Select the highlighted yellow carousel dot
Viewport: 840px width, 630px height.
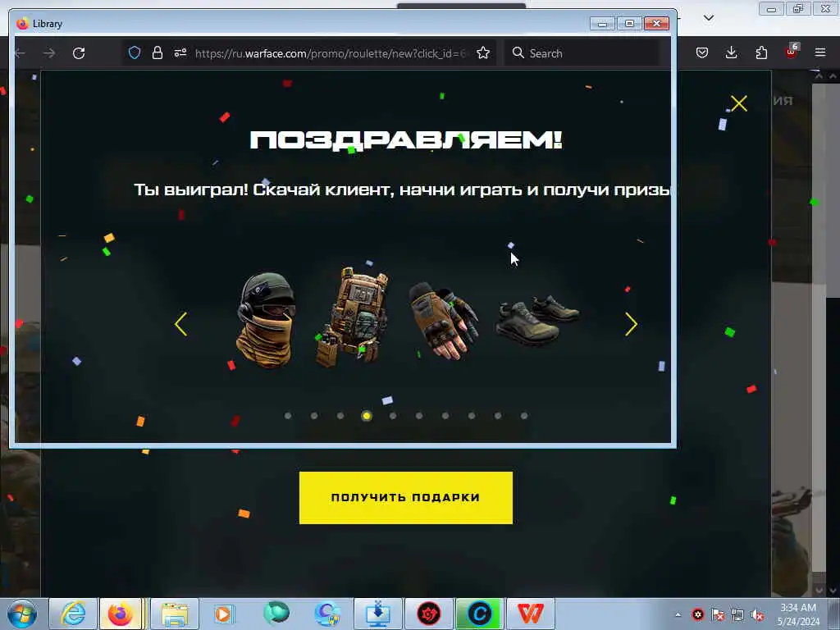point(367,416)
